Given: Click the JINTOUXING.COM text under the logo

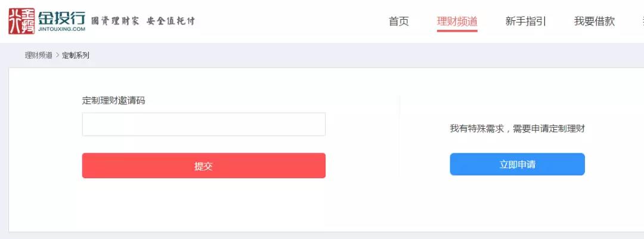Looking at the screenshot, I should point(61,29).
